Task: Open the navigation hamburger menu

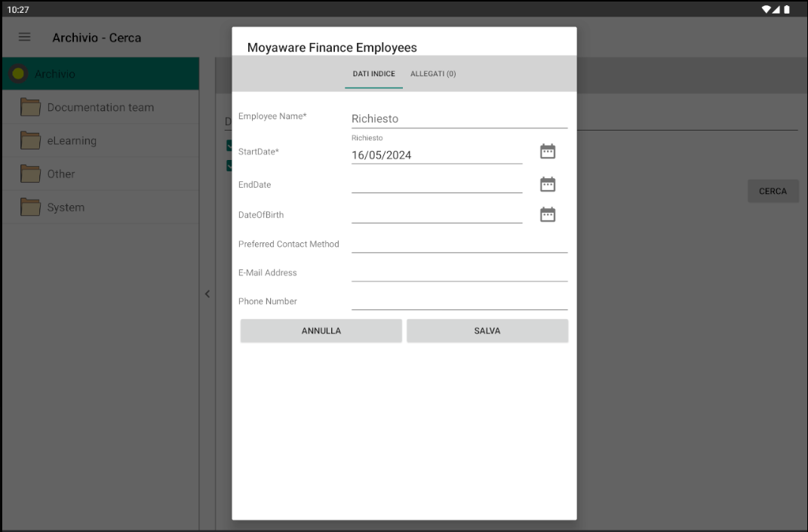Action: [24, 37]
